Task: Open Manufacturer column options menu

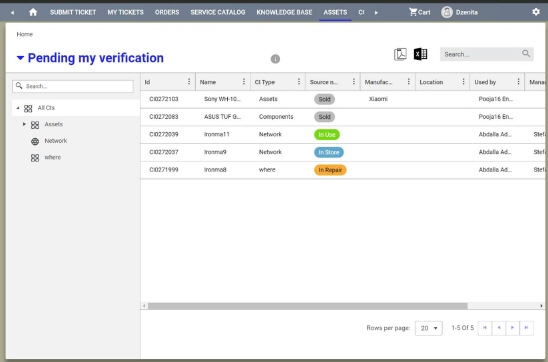Action: 409,82
